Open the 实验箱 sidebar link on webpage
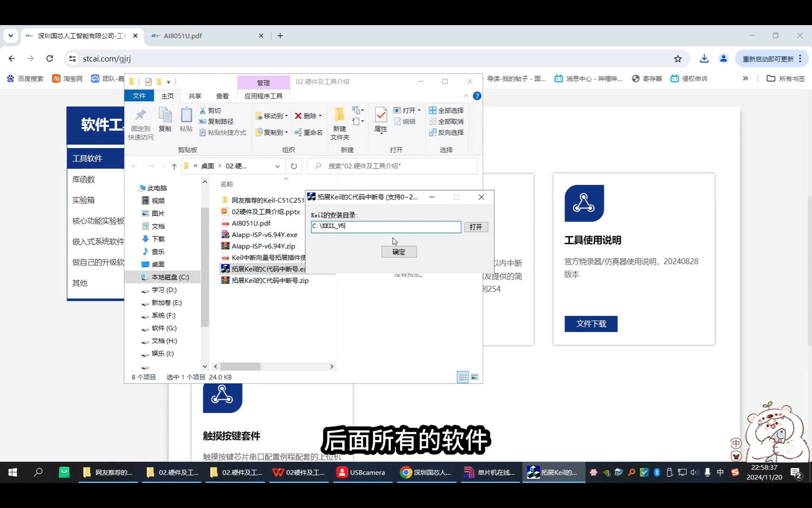 (x=83, y=200)
